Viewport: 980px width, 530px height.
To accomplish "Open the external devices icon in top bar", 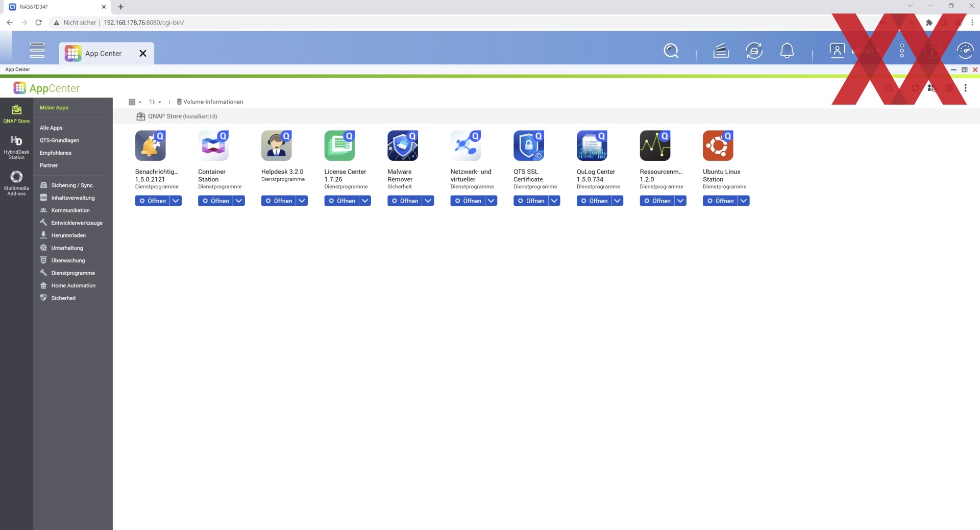I will pos(754,51).
